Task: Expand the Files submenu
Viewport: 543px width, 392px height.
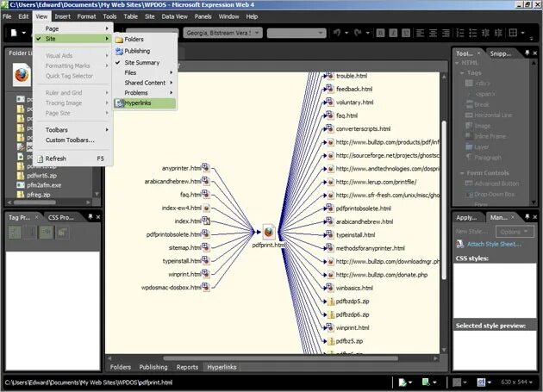Action: coord(145,72)
